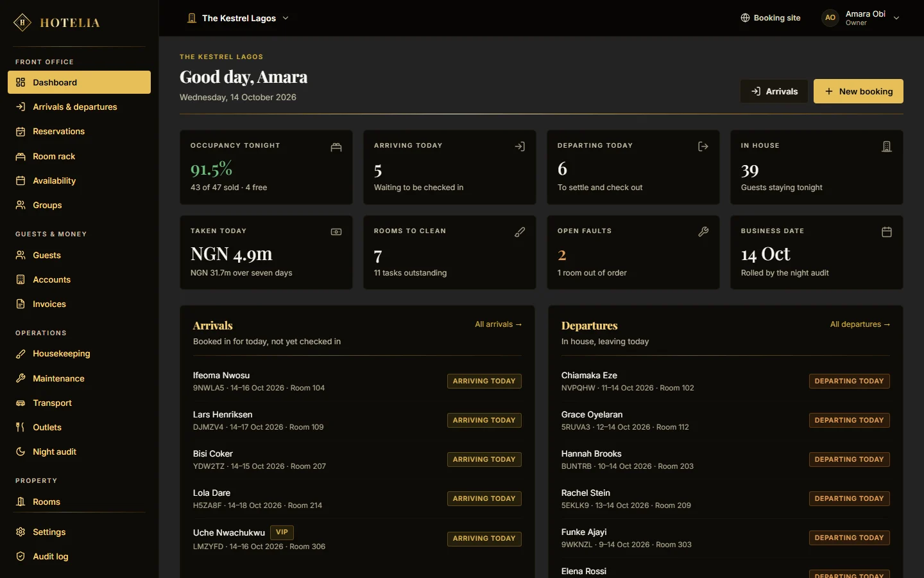Viewport: 924px width, 578px height.
Task: Select arrival Lars Henriksen
Action: coord(357,420)
